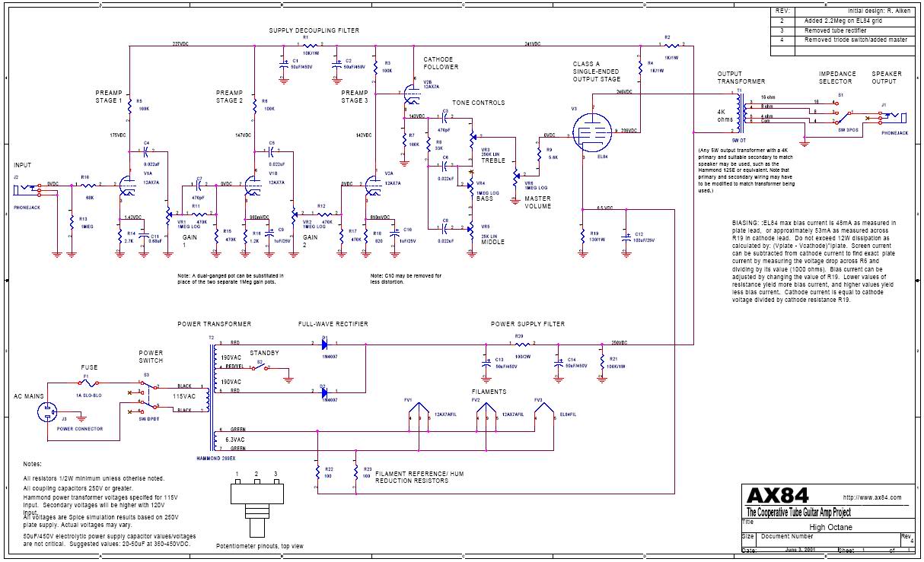
Task: Select 'FULL-WAVE RECTIFIER' heading
Action: point(333,324)
